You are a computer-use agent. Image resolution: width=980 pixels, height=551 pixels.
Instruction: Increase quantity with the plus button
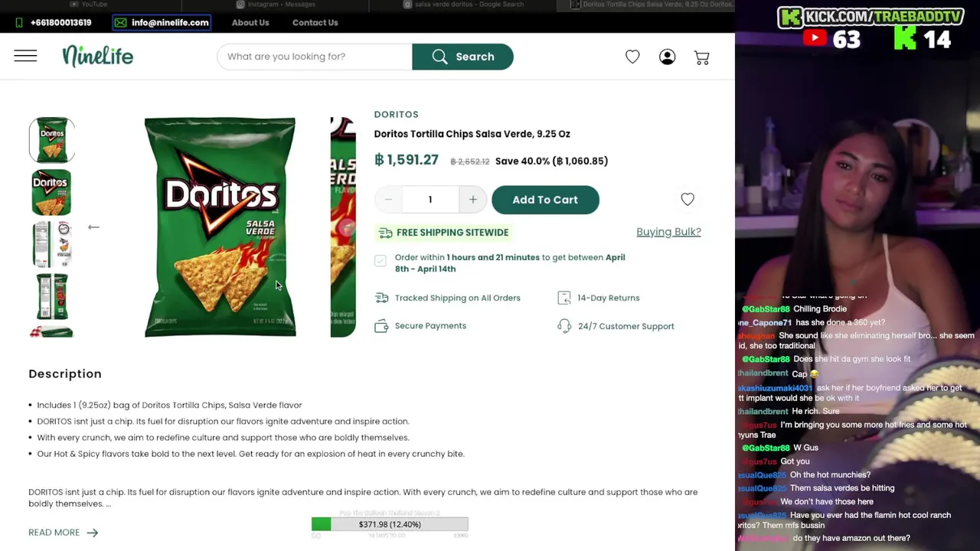473,200
